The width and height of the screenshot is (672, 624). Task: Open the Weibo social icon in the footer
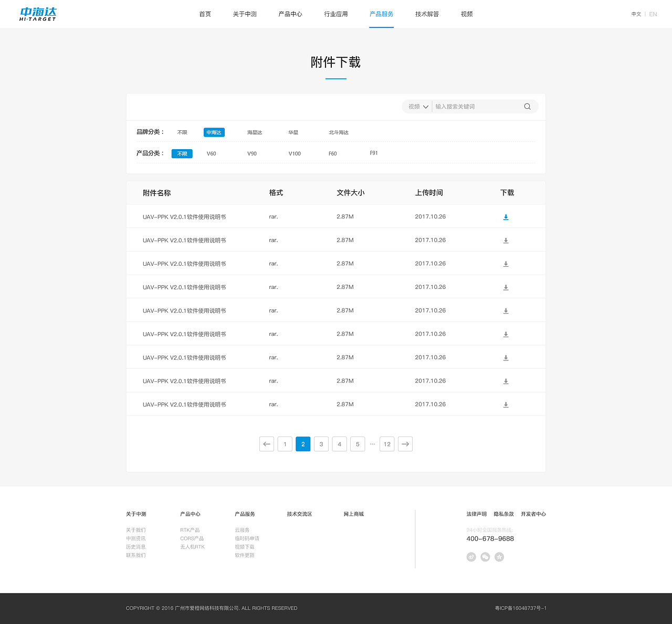[x=471, y=557]
